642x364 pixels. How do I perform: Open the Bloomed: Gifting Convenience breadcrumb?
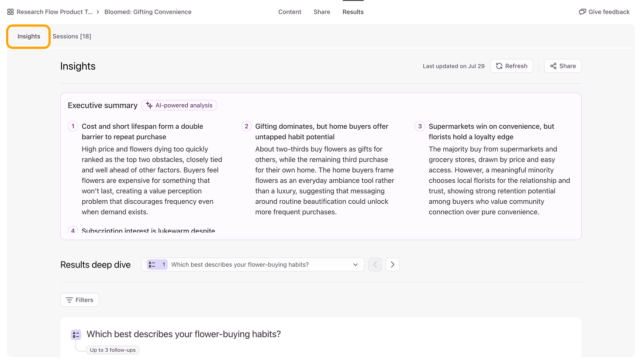(x=148, y=12)
